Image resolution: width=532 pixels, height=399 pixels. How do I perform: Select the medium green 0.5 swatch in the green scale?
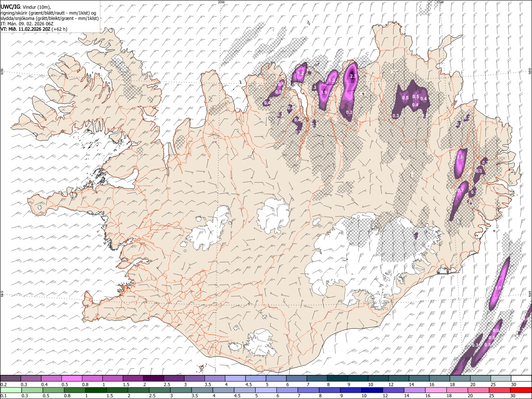click(x=53, y=390)
